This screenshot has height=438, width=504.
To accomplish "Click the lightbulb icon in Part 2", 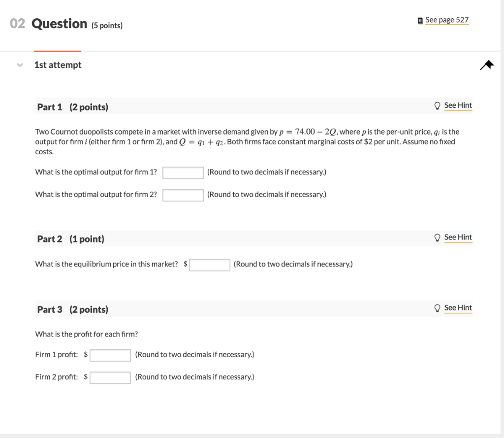I will pos(437,238).
